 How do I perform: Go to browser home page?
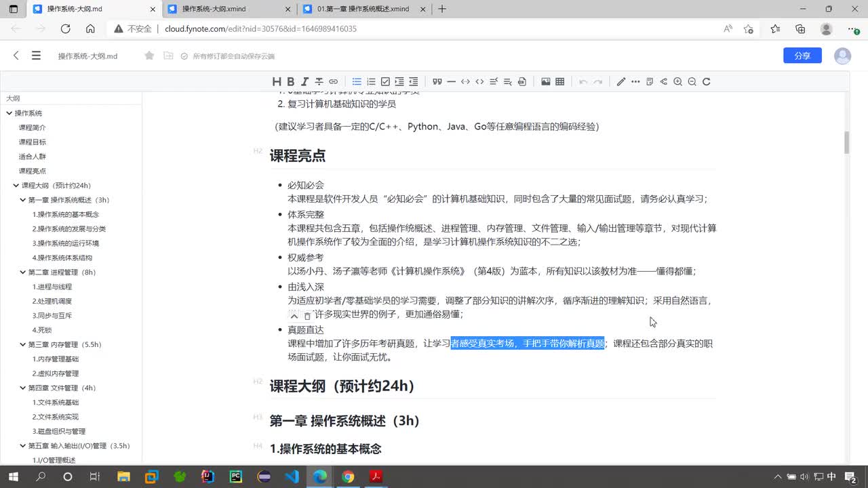point(90,28)
